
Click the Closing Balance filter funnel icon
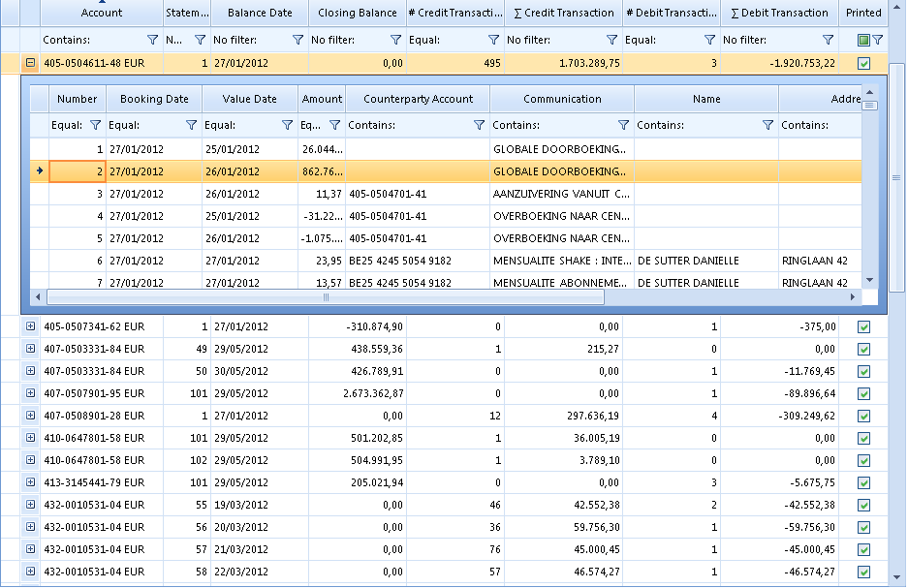coord(395,40)
